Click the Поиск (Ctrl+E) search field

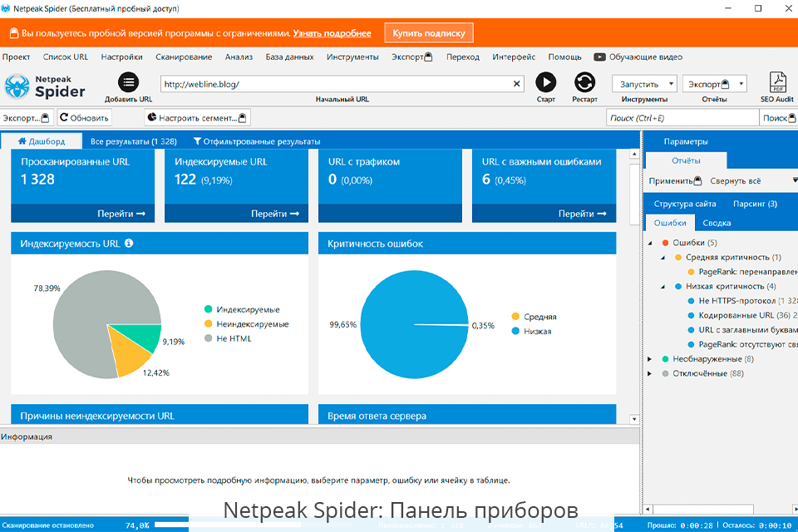[682, 116]
